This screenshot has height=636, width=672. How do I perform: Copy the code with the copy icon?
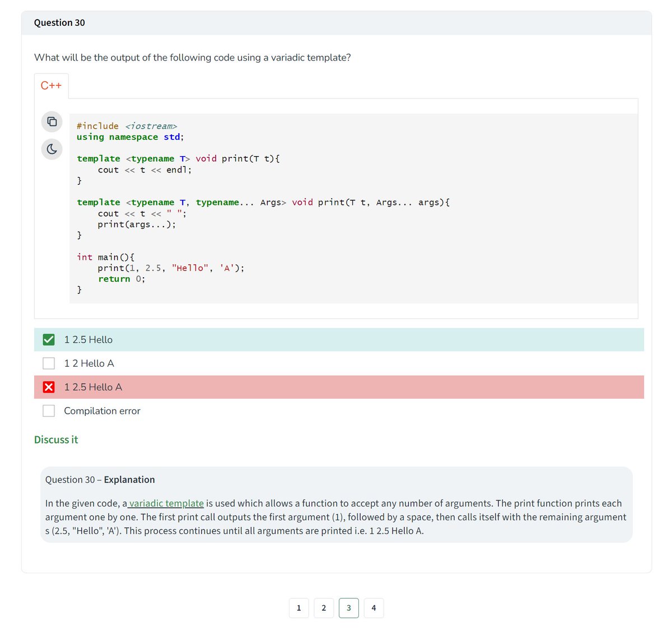click(x=52, y=121)
